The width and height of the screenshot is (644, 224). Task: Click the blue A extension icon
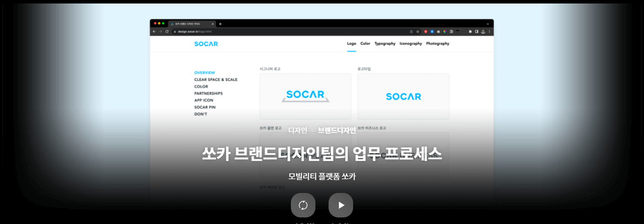click(432, 31)
